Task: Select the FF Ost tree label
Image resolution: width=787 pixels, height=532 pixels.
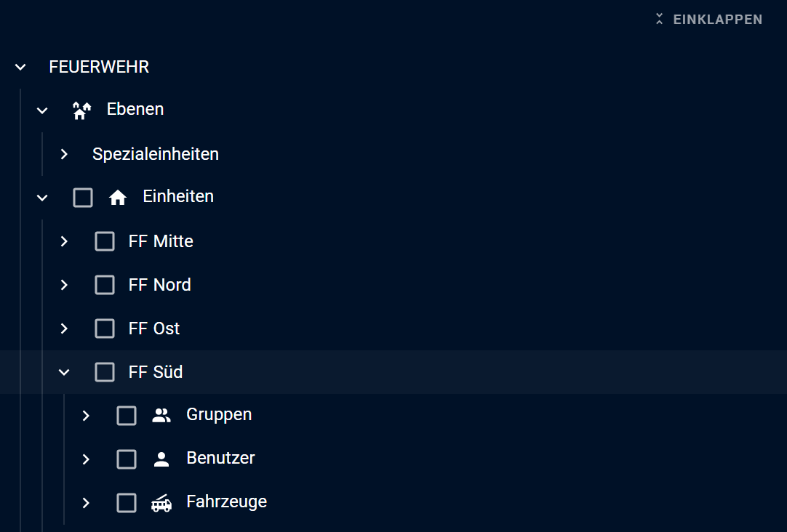Action: click(154, 329)
